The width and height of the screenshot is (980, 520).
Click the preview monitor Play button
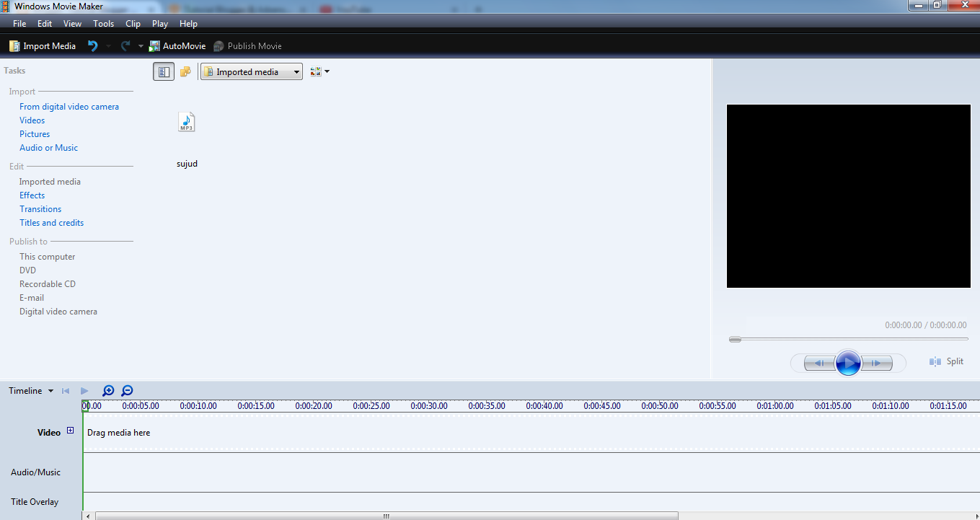pyautogui.click(x=848, y=363)
